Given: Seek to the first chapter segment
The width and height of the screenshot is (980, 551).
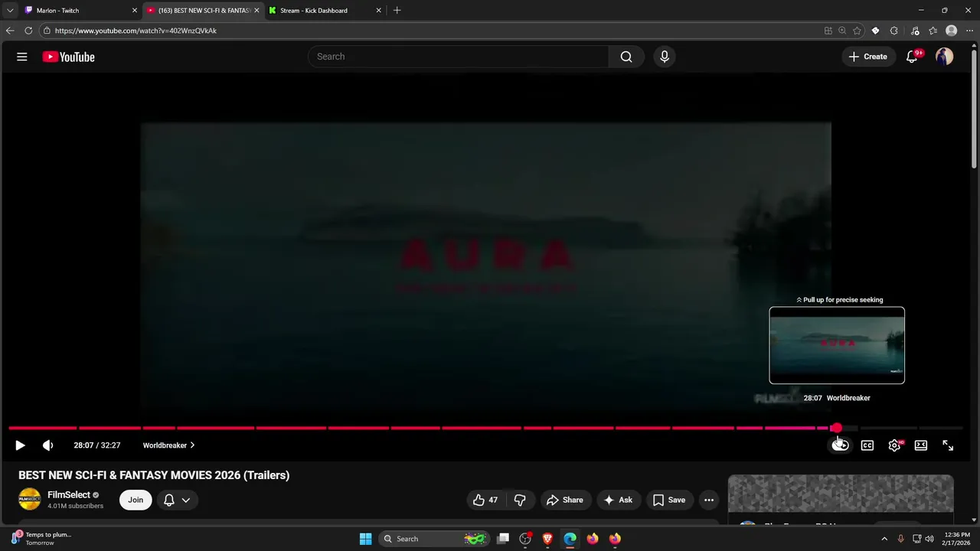Looking at the screenshot, I should coord(43,428).
